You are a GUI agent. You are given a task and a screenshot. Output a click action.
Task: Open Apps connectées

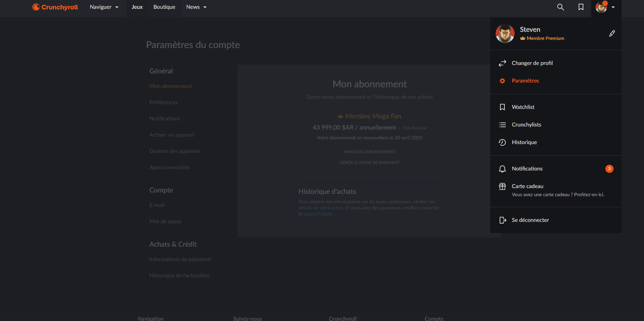[170, 167]
